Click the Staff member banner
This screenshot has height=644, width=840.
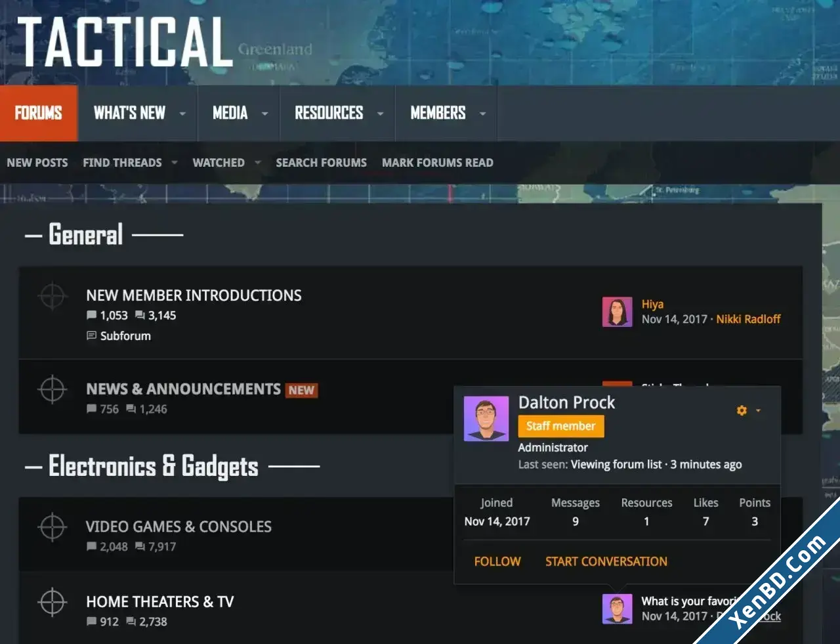(560, 426)
